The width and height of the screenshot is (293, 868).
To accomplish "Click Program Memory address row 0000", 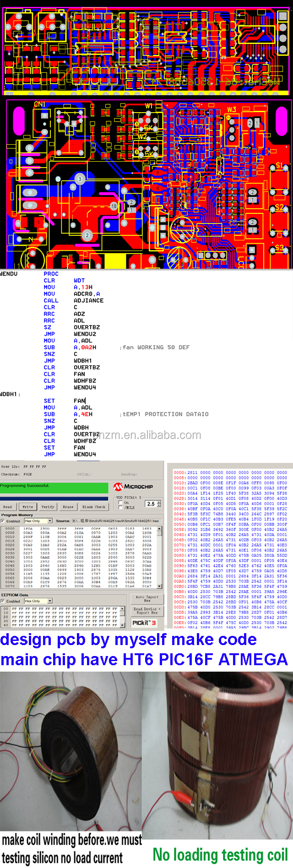I will point(78,528).
